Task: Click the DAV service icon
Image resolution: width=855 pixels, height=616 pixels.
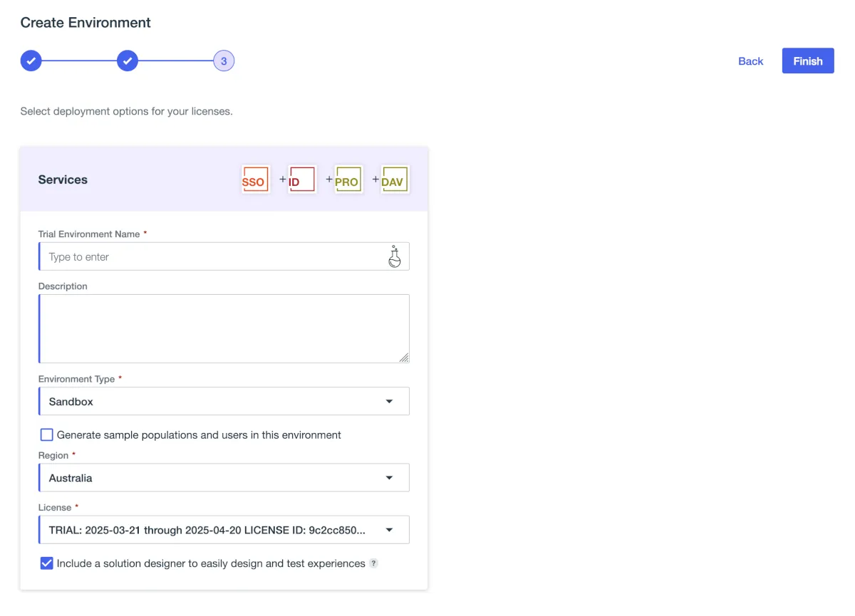Action: click(394, 179)
